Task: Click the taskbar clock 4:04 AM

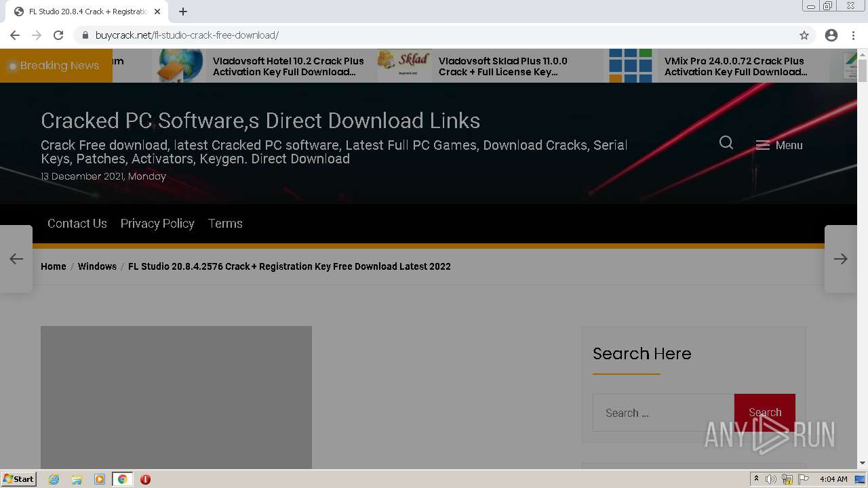Action: (833, 479)
